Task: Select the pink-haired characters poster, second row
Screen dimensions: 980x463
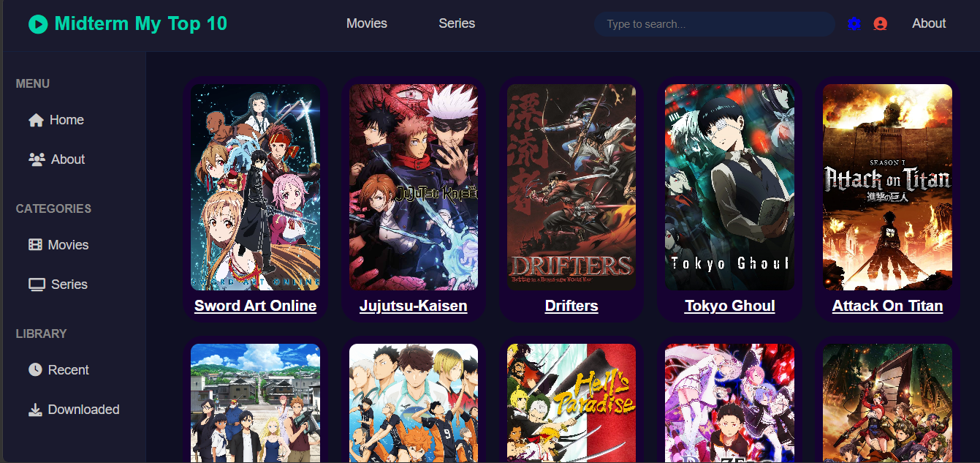Action: click(x=729, y=403)
